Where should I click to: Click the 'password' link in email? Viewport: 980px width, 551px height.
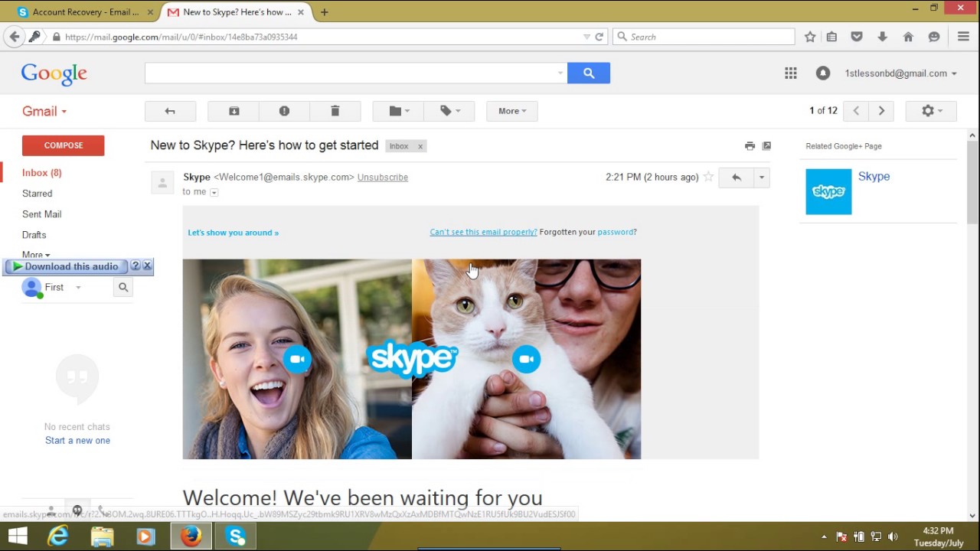point(616,232)
